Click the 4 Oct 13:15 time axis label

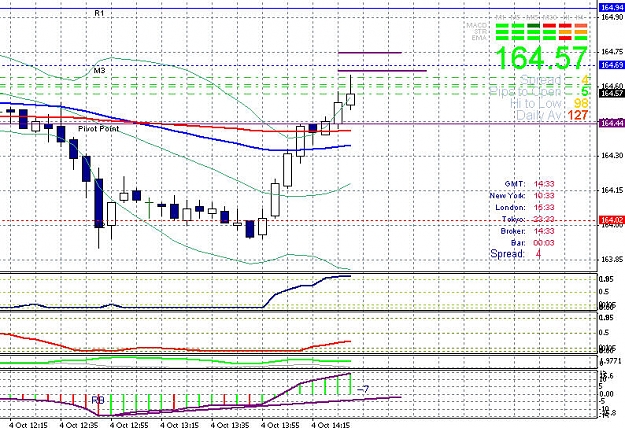(180, 425)
